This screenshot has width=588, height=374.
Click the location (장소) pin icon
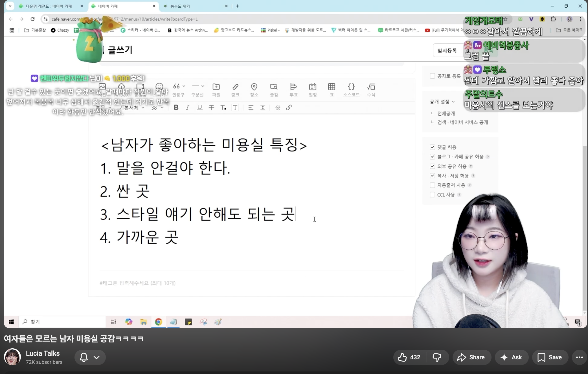254,87
